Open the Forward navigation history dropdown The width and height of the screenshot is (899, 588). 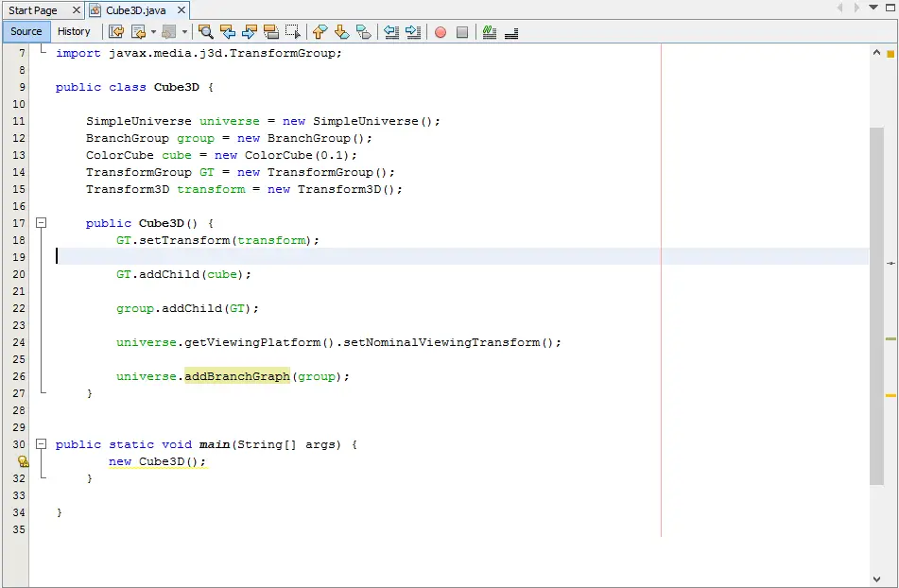coord(183,31)
